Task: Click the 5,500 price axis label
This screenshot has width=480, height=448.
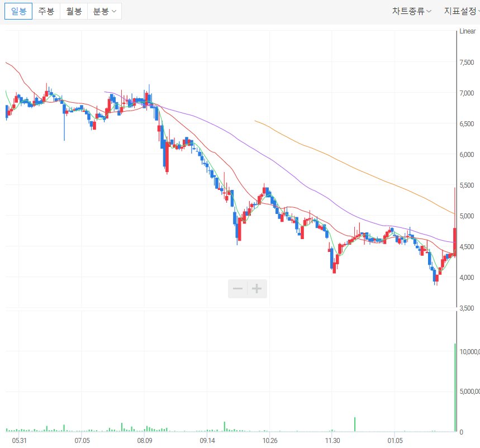Action: [x=467, y=185]
